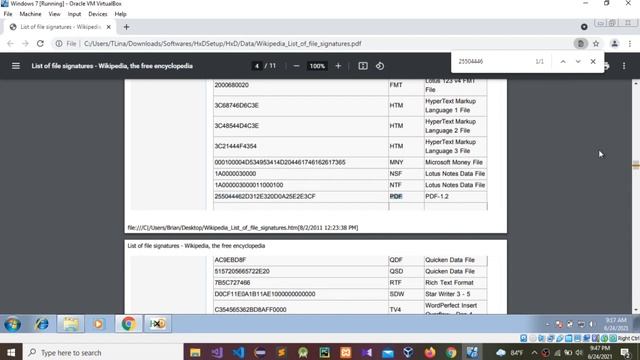Click the highlighted PDF cell in table
Image resolution: width=640 pixels, height=360 pixels.
click(396, 196)
